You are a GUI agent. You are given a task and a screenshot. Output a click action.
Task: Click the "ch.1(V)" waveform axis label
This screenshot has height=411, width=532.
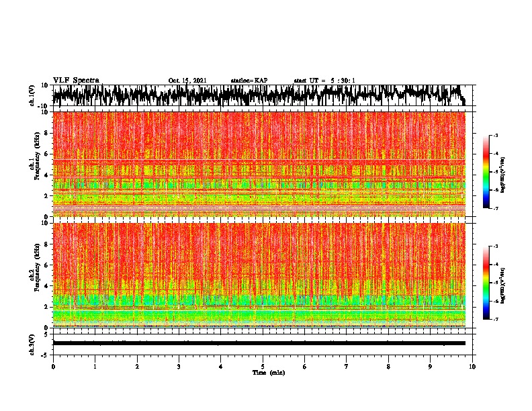pyautogui.click(x=32, y=95)
